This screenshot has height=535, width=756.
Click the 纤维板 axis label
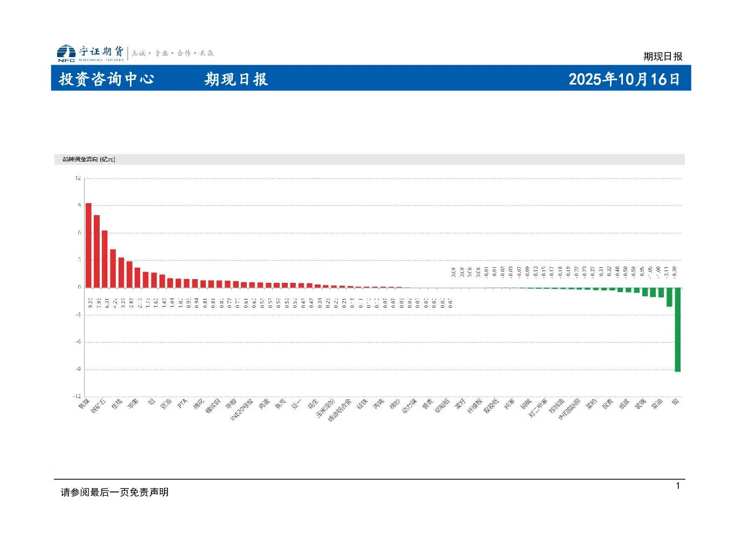[x=475, y=406]
